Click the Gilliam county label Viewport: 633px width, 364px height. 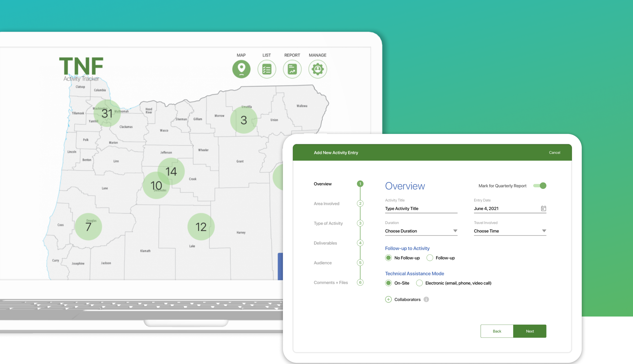[197, 119]
